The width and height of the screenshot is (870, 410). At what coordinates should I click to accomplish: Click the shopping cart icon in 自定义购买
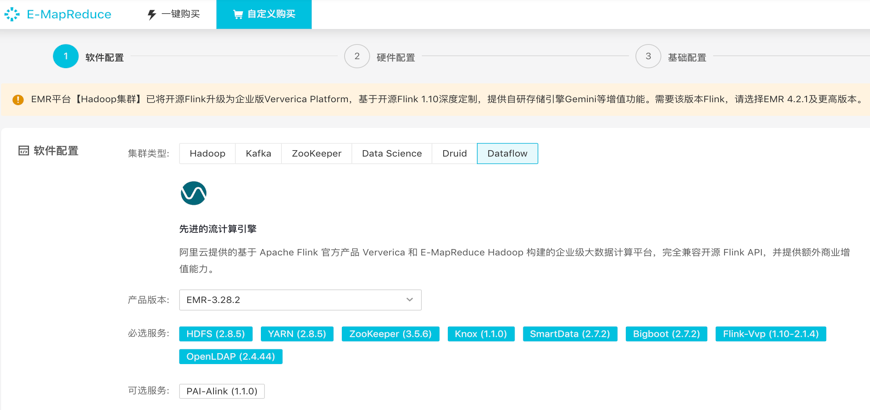click(x=237, y=14)
